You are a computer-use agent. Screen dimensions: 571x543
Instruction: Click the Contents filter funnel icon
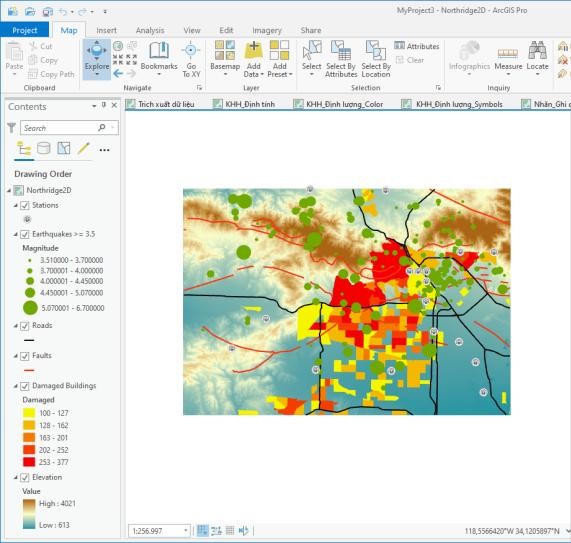pyautogui.click(x=11, y=128)
